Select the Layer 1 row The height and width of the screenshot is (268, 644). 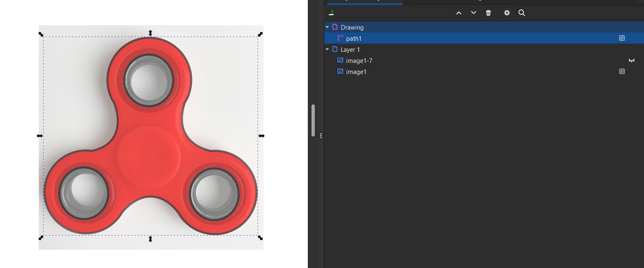(350, 49)
